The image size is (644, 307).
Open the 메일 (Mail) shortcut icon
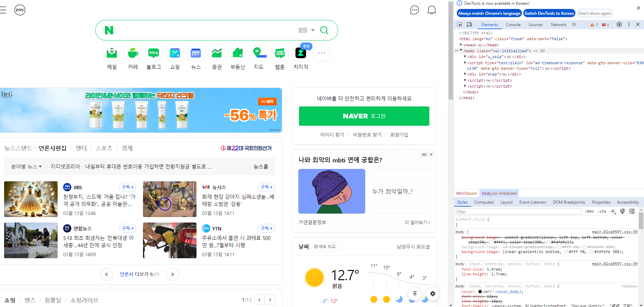click(x=112, y=53)
